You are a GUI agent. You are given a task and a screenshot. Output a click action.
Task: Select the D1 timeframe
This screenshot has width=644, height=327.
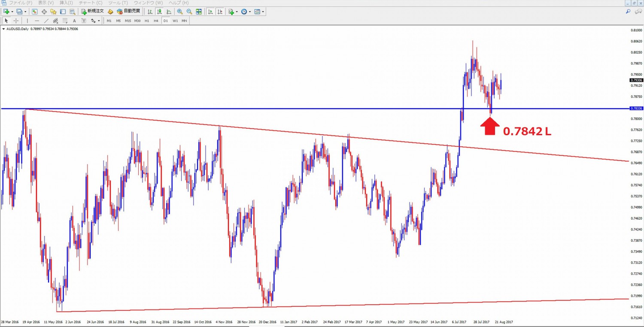[165, 21]
